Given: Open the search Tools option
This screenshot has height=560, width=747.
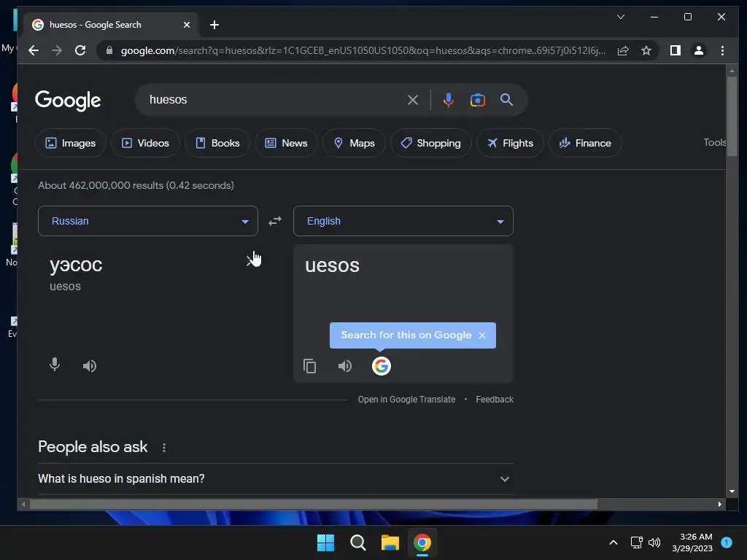Looking at the screenshot, I should [x=715, y=142].
